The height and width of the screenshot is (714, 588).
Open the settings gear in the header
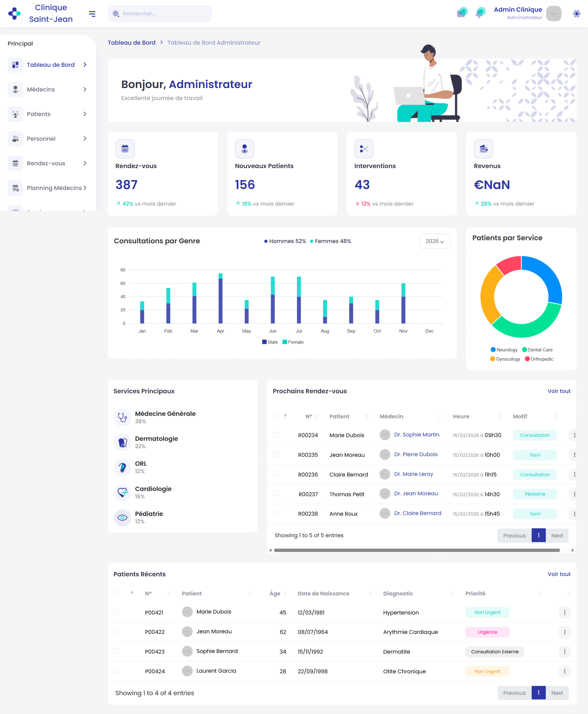(576, 14)
